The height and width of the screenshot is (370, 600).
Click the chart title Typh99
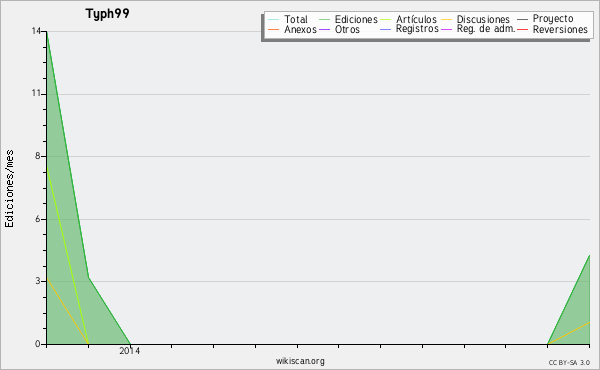tap(108, 14)
